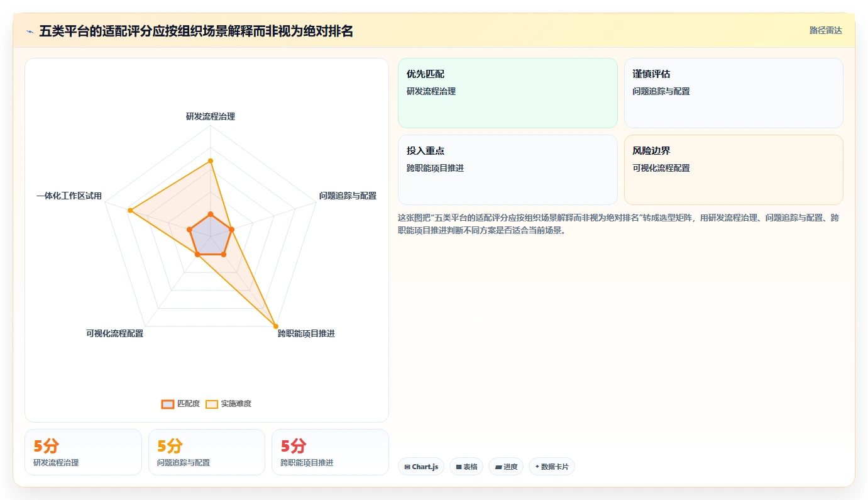Click the 实施难度 legend color box
The height and width of the screenshot is (500, 868).
[212, 404]
